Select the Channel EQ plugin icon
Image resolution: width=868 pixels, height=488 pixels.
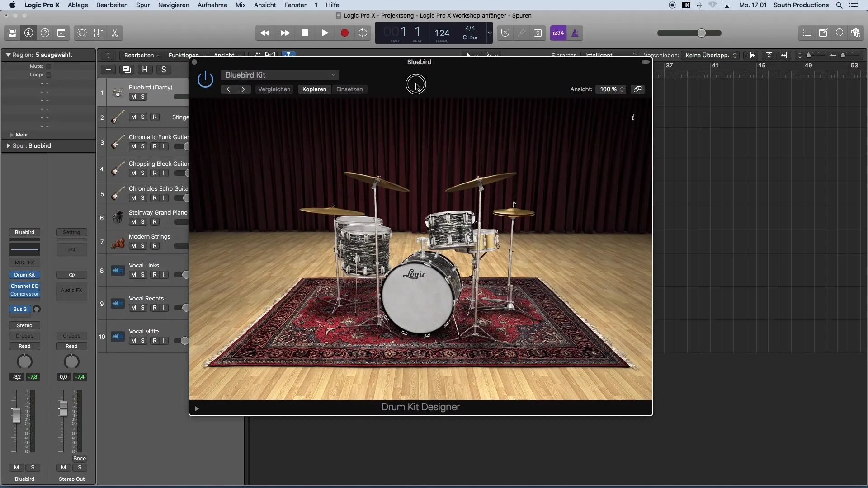pos(24,286)
